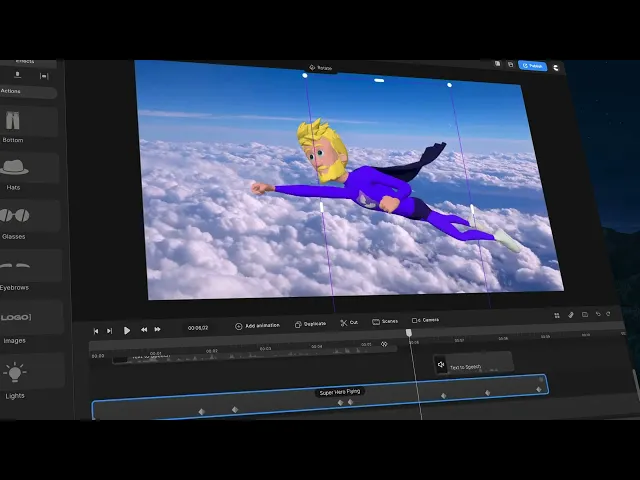Open the Camera option

(x=425, y=320)
